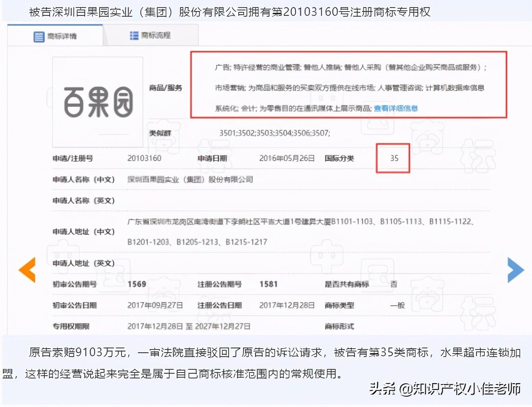Click the 商标类型 label
The height and width of the screenshot is (407, 532).
(339, 305)
